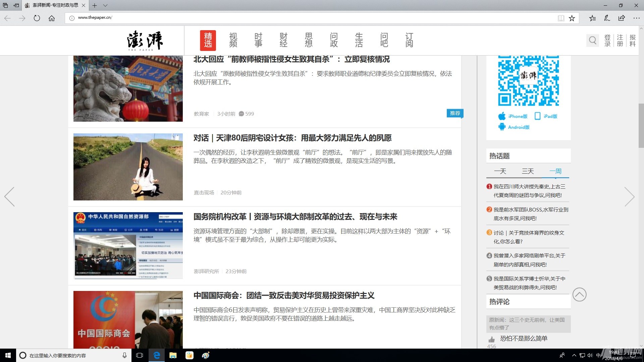This screenshot has width=644, height=362.
Task: Click the site search magnifier icon
Action: [593, 41]
